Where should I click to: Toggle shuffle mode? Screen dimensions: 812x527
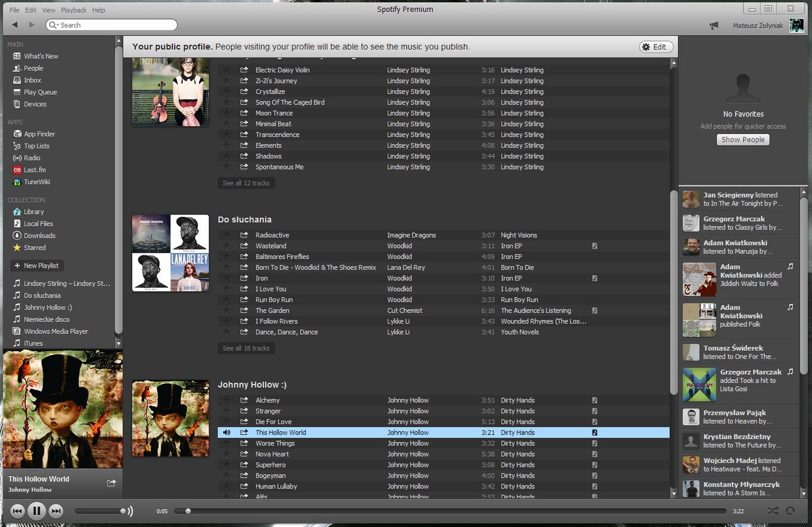coord(773,511)
